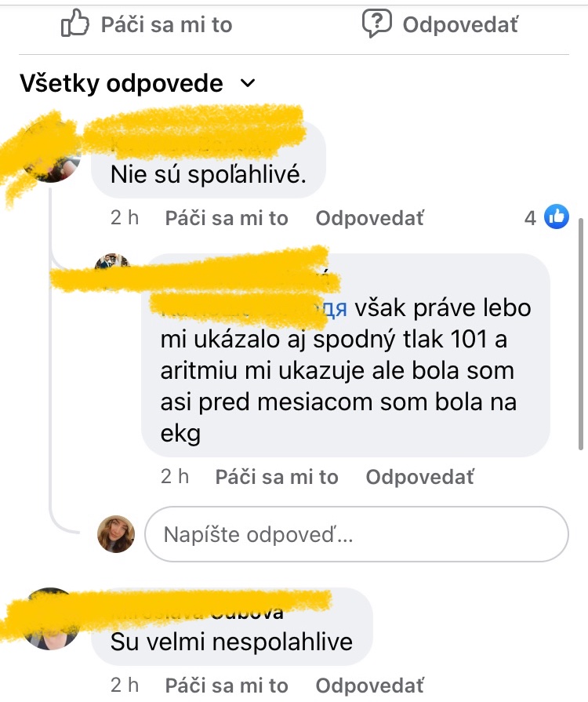588x702 pixels.
Task: Like the 'Nie sú spoľahlivé' comment
Action: coord(227,219)
